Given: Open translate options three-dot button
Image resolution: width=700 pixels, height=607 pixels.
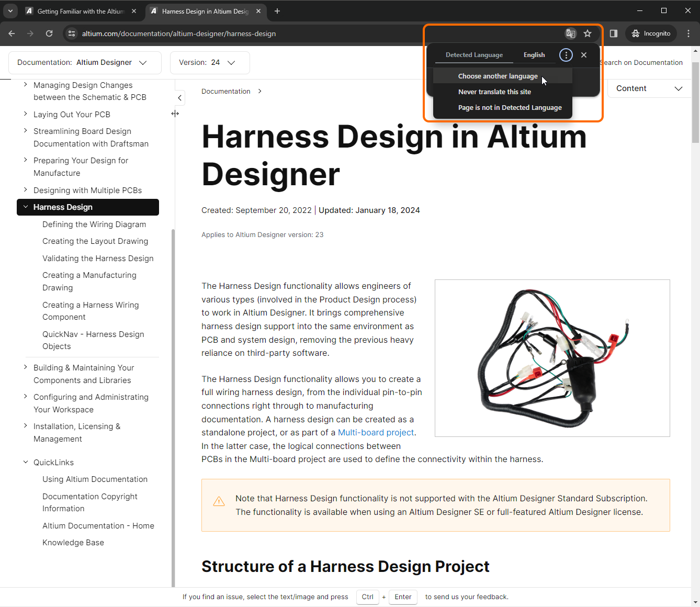Looking at the screenshot, I should tap(566, 55).
